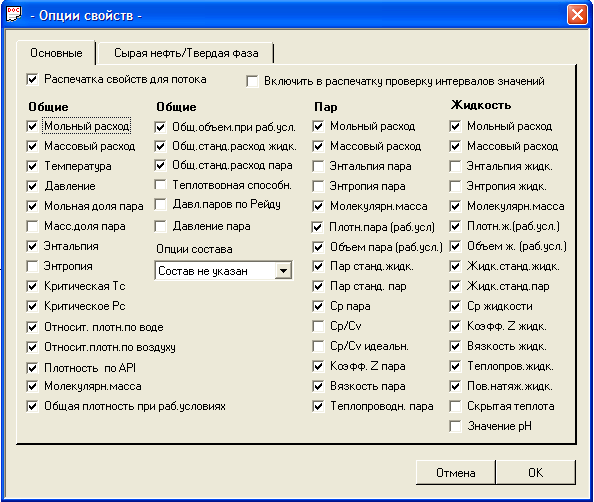Uncheck Критическое Pc
This screenshot has height=502, width=594.
33,306
